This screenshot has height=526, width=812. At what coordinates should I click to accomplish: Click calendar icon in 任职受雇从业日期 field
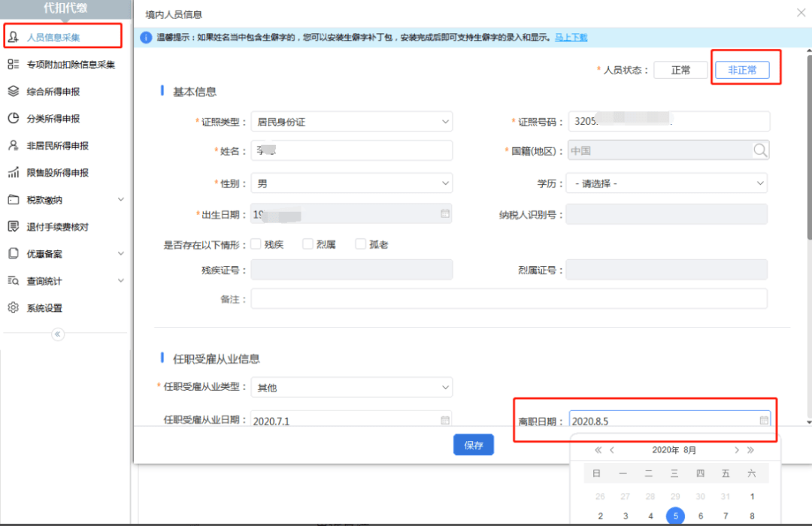coord(445,421)
